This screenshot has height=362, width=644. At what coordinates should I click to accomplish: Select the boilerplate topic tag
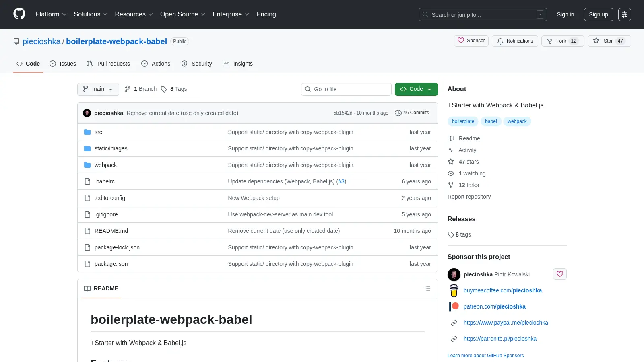tap(463, 121)
